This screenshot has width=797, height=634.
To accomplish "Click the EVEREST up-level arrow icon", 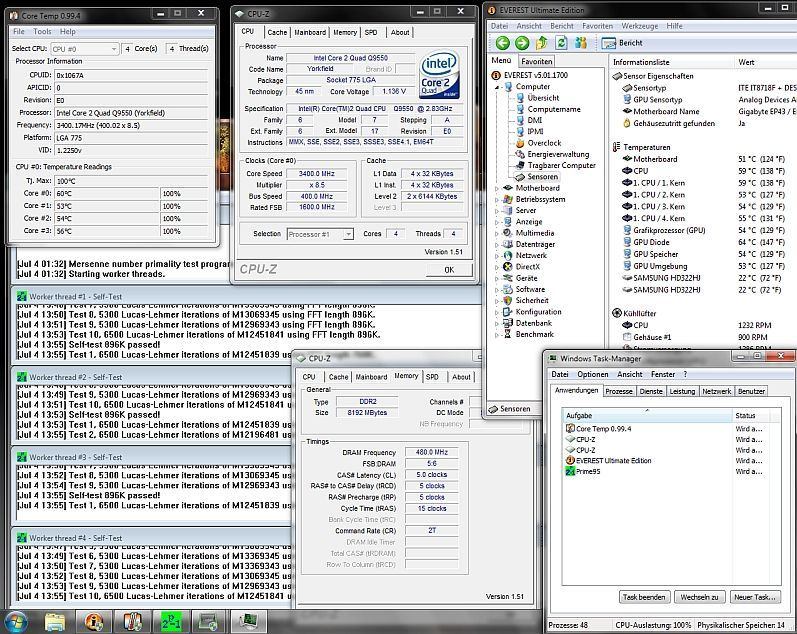I will 541,43.
